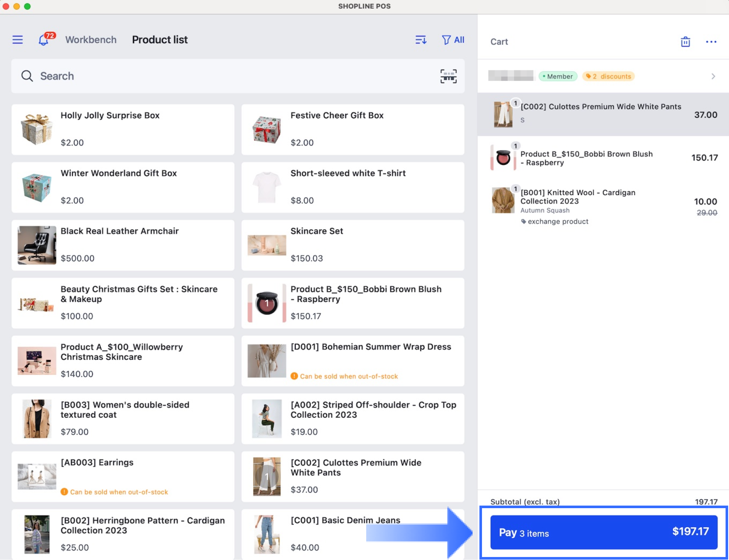729x560 pixels.
Task: Click Women's textured coat thumbnail
Action: 37,419
